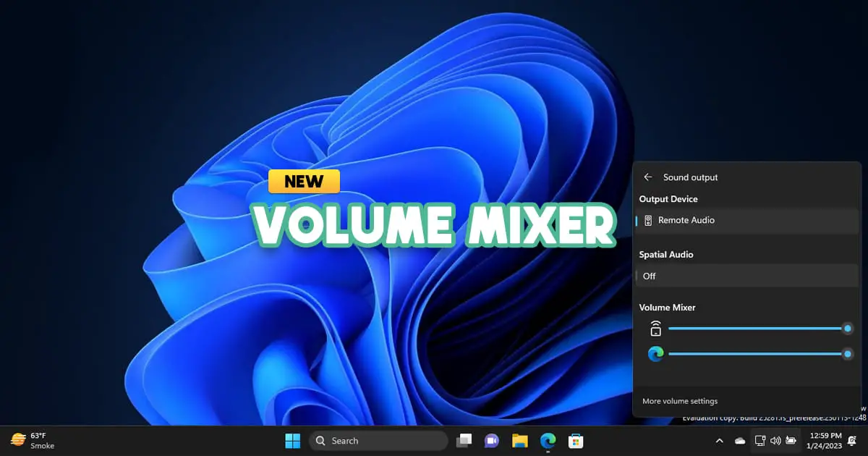Open the network tray icon
The width and height of the screenshot is (868, 456).
759,440
